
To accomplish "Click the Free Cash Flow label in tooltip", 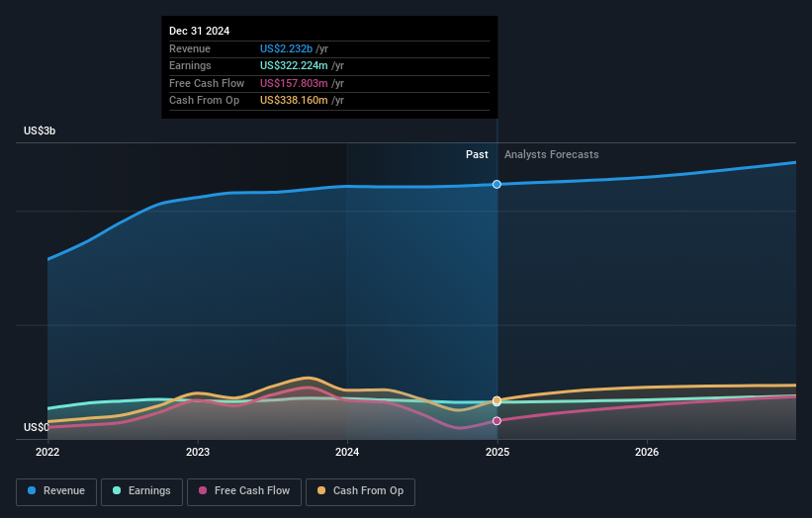I will pyautogui.click(x=207, y=83).
